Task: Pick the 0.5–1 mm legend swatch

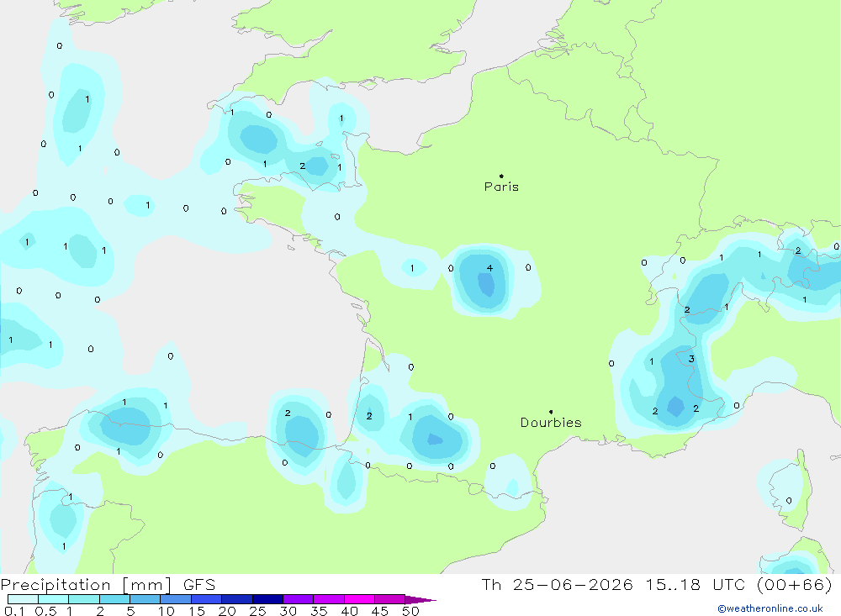Action: tap(54, 599)
